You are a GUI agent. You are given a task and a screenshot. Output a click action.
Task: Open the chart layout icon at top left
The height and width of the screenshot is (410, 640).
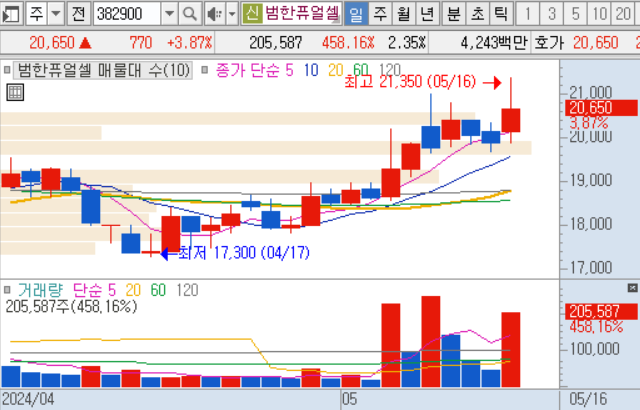tap(10, 14)
